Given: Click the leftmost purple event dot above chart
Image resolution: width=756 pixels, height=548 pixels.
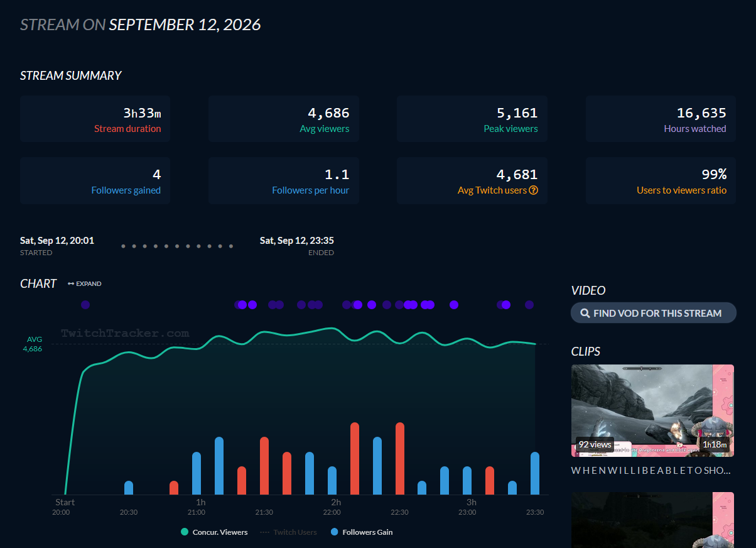Looking at the screenshot, I should (85, 305).
